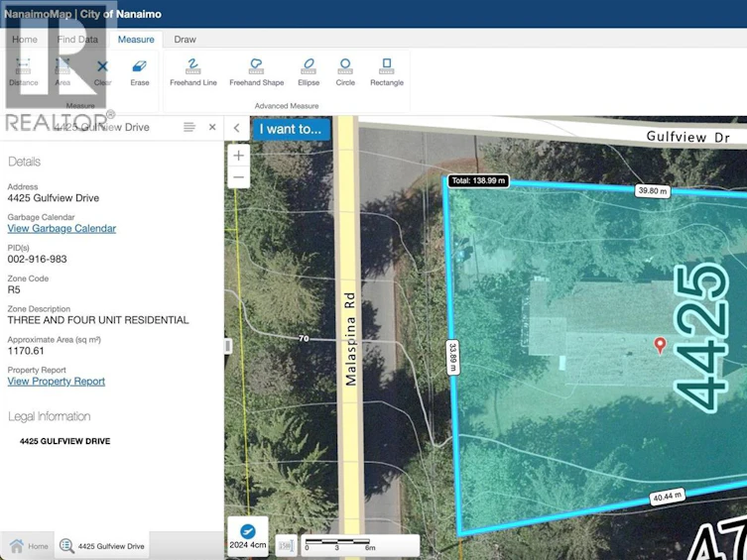The width and height of the screenshot is (747, 560).
Task: Open the View Garbage Calendar link
Action: (x=62, y=228)
